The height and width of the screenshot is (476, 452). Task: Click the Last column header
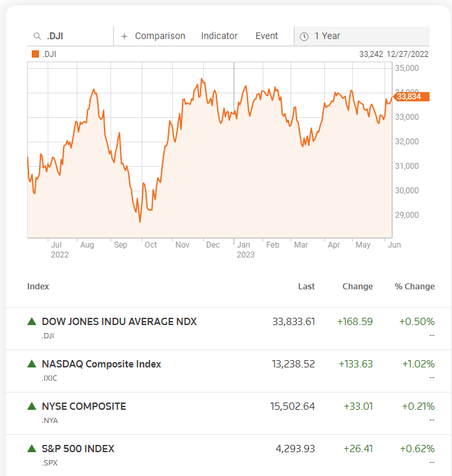tap(306, 286)
